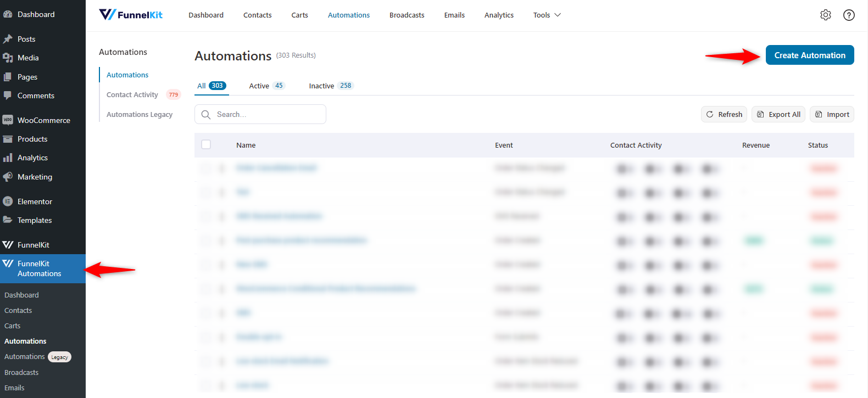This screenshot has width=868, height=398.
Task: Click the Templates folder icon
Action: click(8, 220)
